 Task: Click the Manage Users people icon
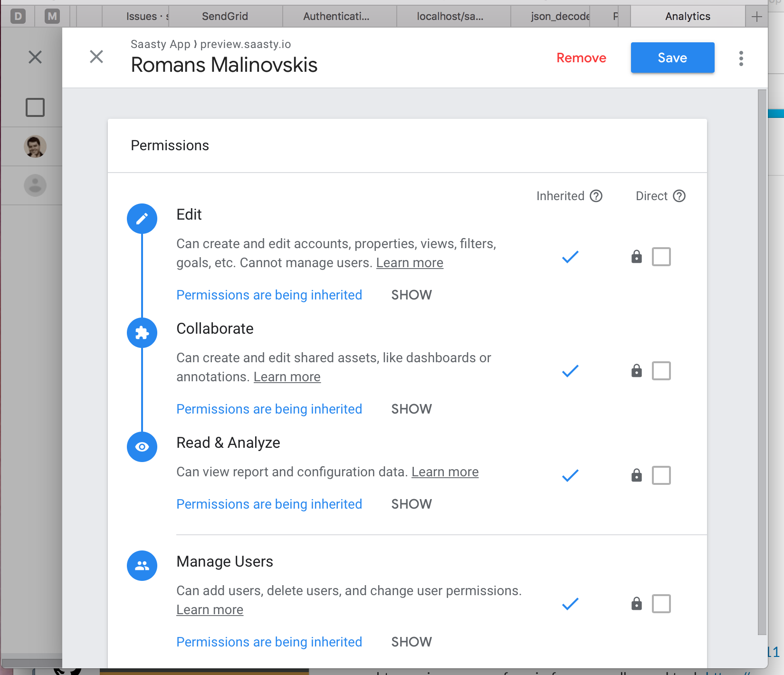pos(142,566)
